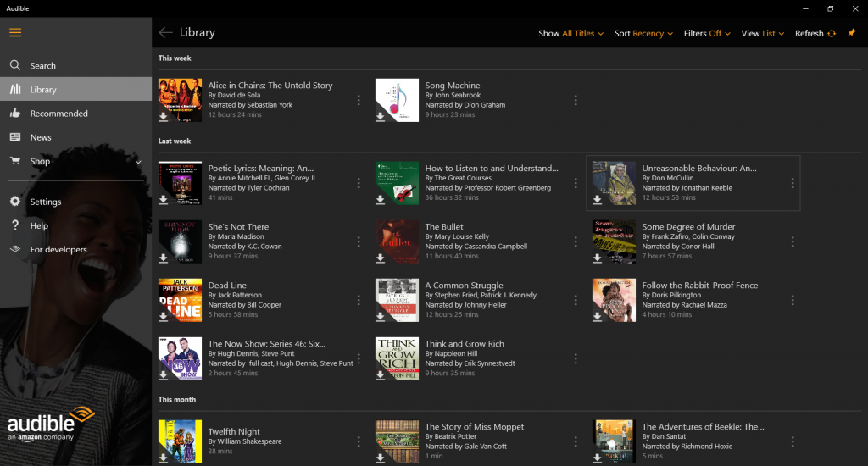868x466 pixels.
Task: Open the Show All Titles dropdown
Action: pos(570,33)
